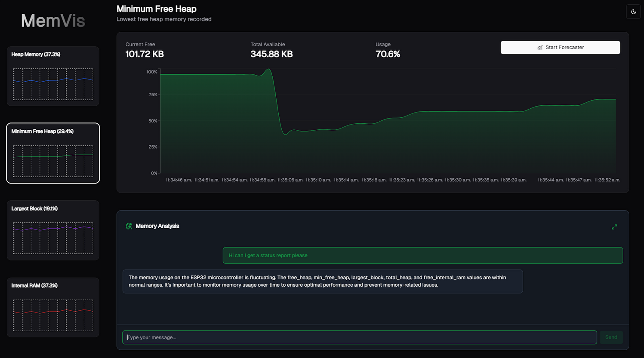This screenshot has height=358, width=644.
Task: Click the 11:34:46 a.m. time label
Action: (179, 180)
